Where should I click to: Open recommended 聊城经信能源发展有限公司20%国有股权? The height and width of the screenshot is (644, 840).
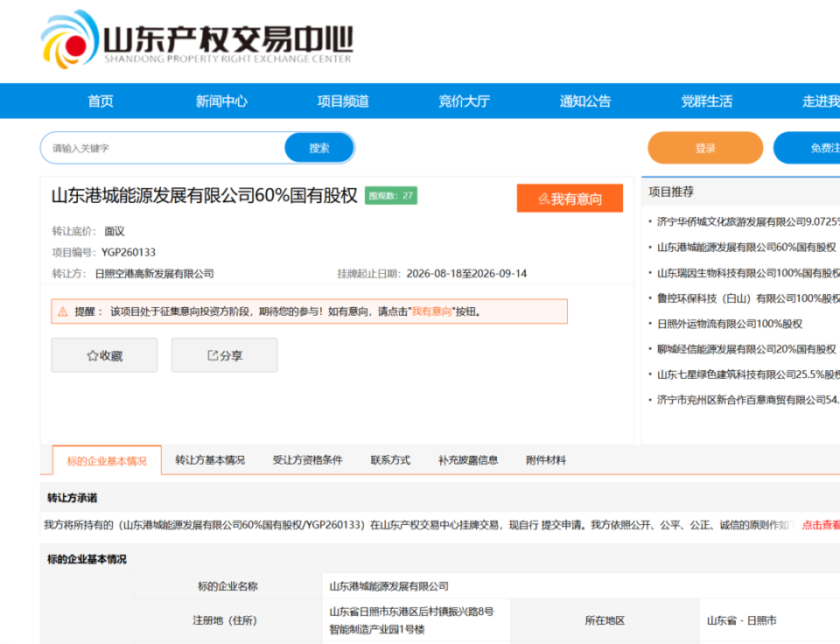coord(746,349)
